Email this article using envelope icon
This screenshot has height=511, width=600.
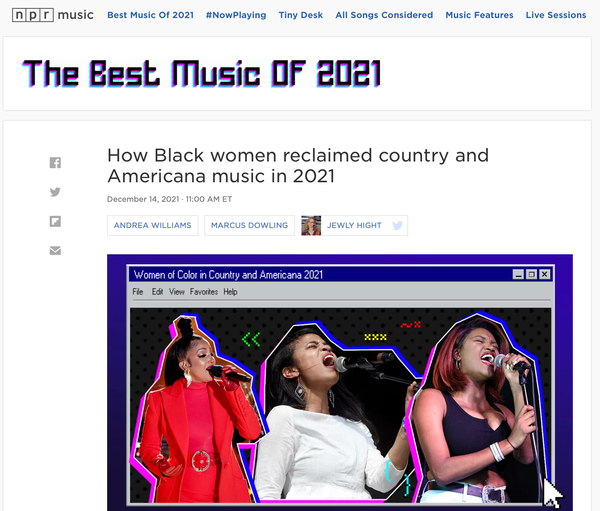(x=55, y=250)
